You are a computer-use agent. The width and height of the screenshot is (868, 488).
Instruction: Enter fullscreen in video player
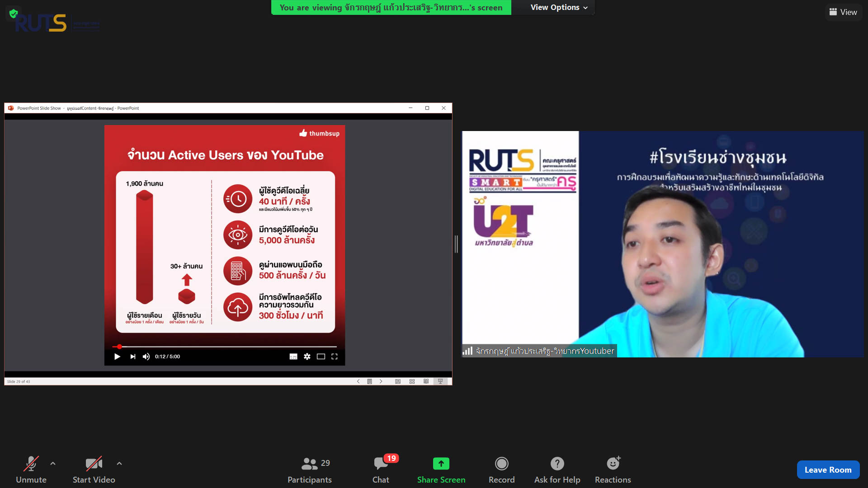click(x=335, y=357)
